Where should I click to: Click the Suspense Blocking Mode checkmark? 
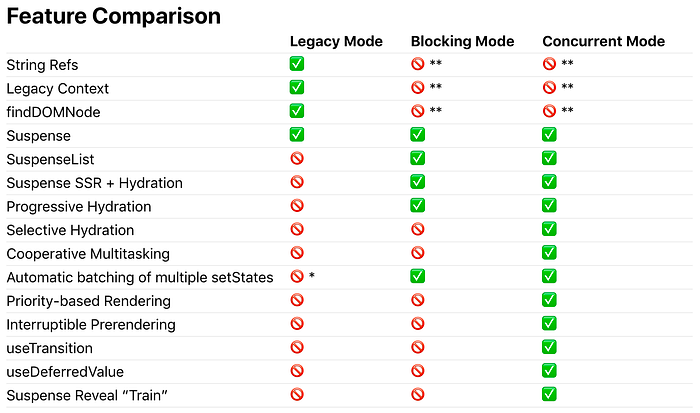click(417, 134)
